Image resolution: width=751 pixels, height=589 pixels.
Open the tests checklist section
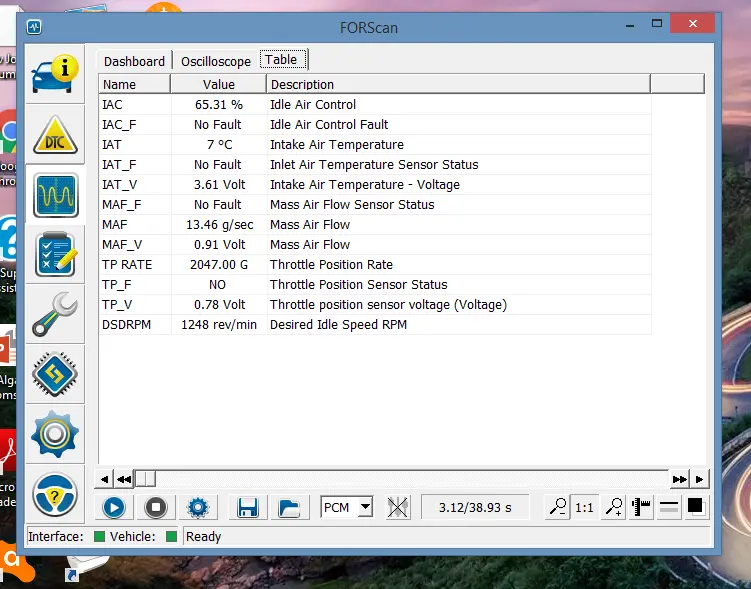point(55,254)
